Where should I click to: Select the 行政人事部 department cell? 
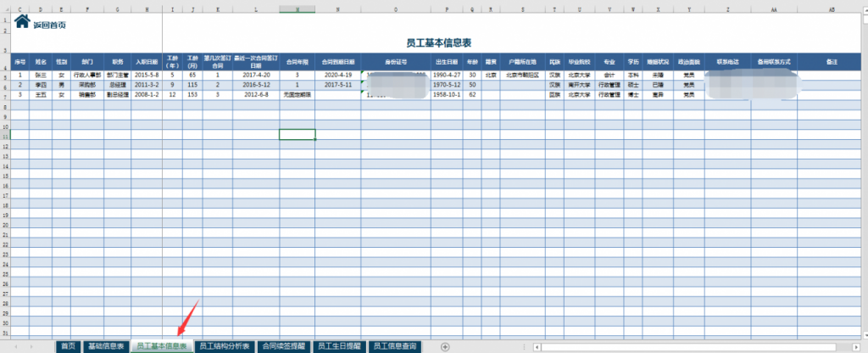click(x=87, y=76)
